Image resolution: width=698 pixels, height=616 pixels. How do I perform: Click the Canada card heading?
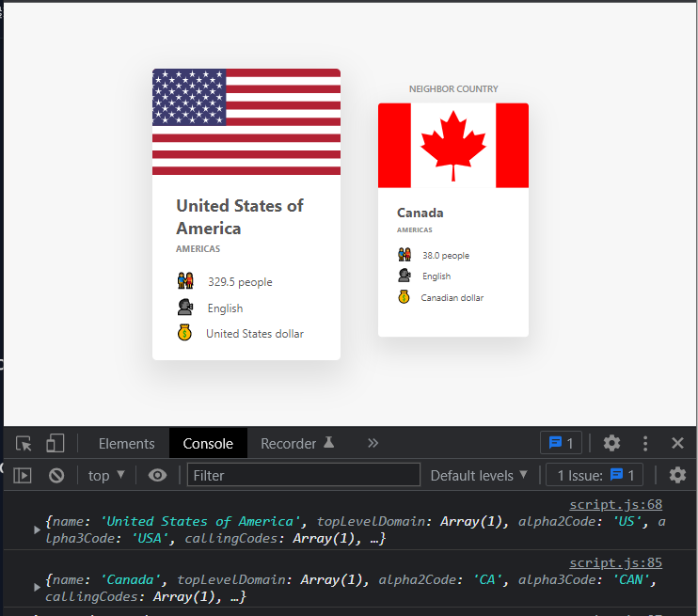420,213
